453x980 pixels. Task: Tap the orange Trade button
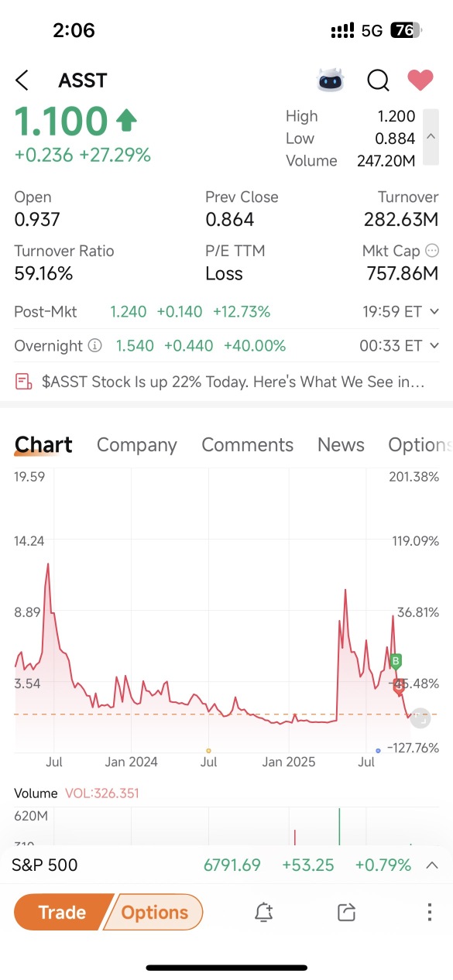click(x=62, y=912)
